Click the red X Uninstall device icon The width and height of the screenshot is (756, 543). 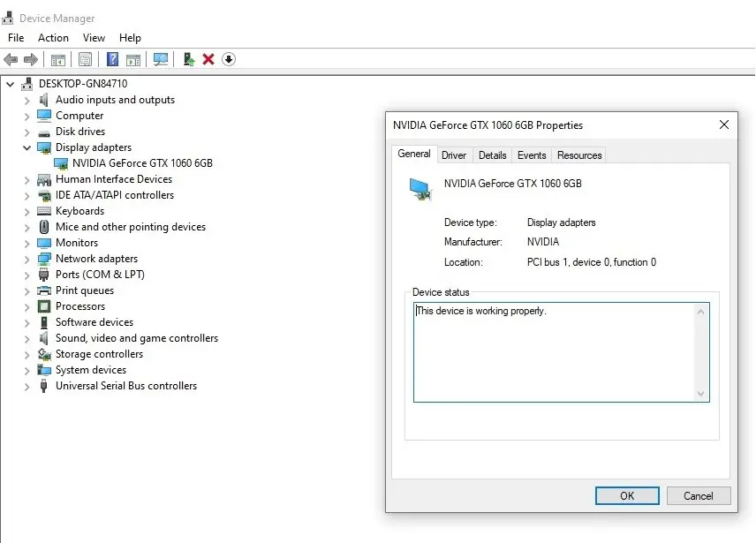click(x=208, y=59)
